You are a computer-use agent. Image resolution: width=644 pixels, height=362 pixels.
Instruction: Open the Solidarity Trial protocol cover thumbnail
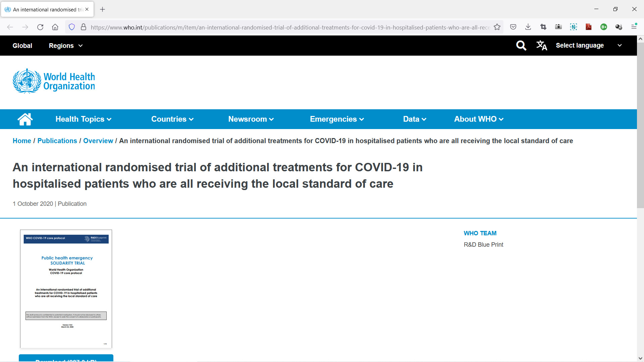(66, 289)
